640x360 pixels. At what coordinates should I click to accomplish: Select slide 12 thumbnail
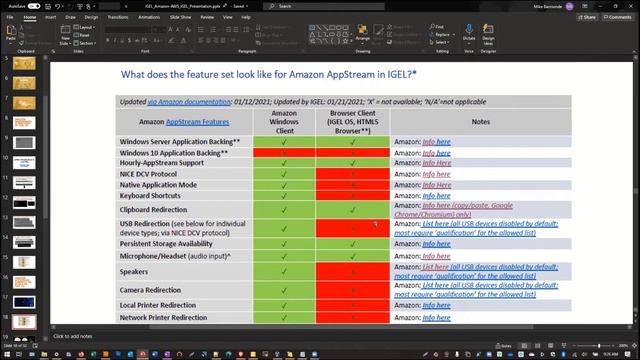coord(24,202)
